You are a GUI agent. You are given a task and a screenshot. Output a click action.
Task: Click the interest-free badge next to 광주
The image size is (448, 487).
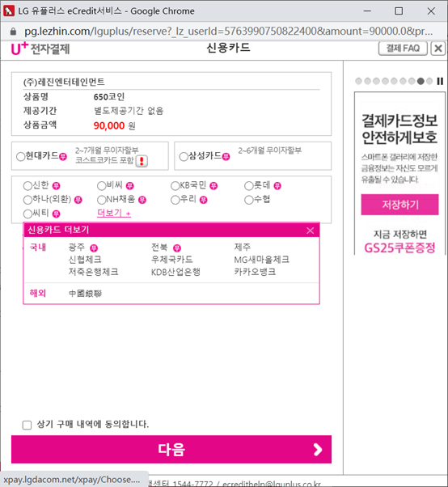pyautogui.click(x=94, y=248)
